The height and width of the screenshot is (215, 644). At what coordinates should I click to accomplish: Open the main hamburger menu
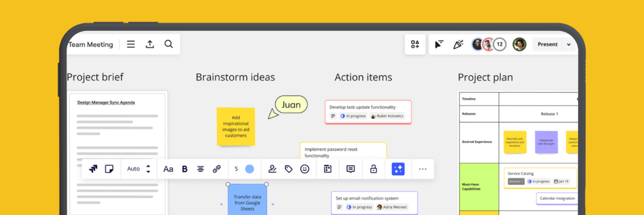click(x=131, y=45)
